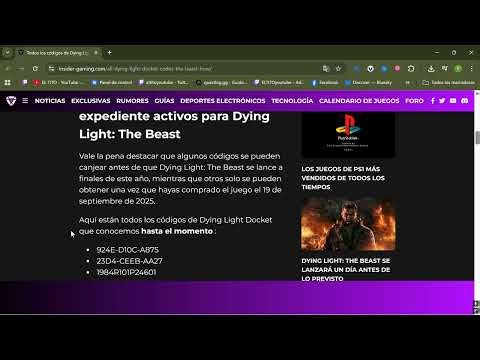Reload the page with the refresh icon
This screenshot has height=360, width=480.
(35, 69)
